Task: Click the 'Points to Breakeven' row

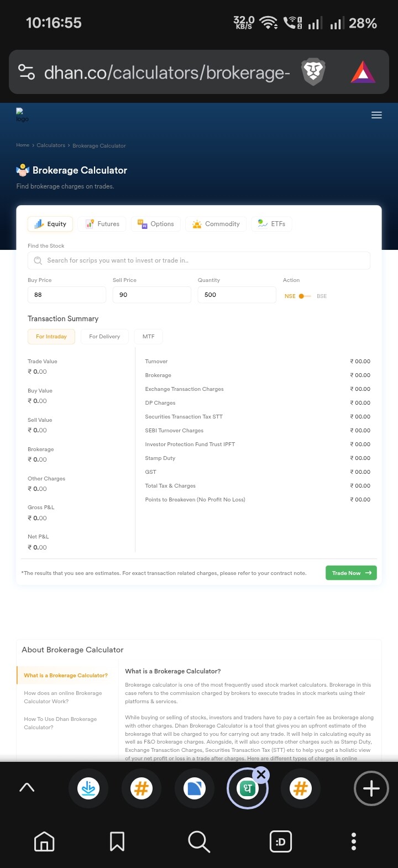Action: [x=258, y=500]
